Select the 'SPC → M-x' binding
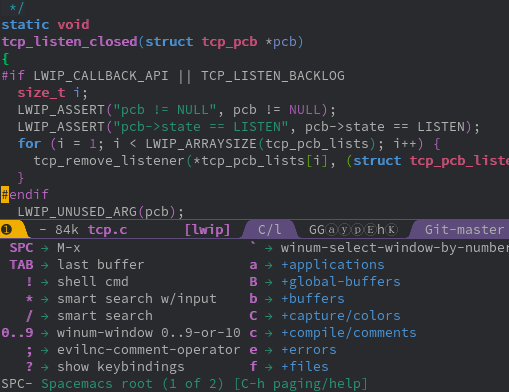Image resolution: width=509 pixels, height=392 pixels. click(45, 248)
